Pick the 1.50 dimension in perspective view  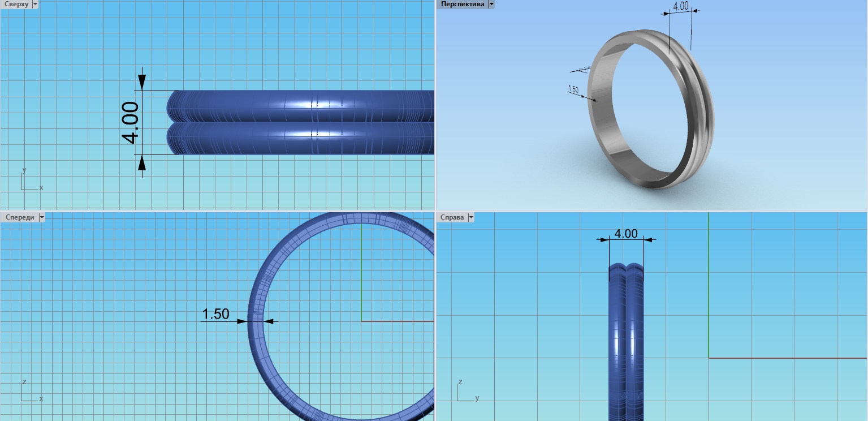573,89
